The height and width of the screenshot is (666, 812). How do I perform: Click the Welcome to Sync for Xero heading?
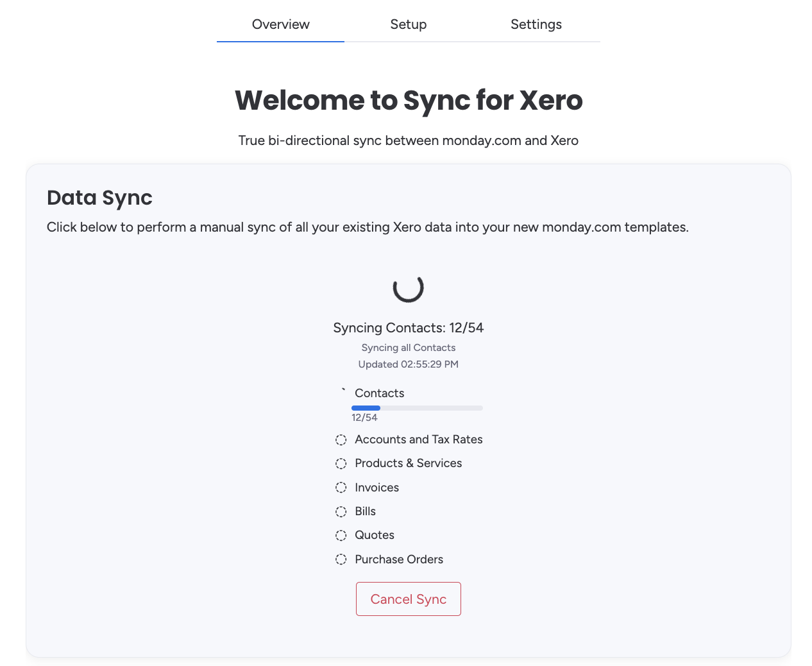[x=409, y=100]
